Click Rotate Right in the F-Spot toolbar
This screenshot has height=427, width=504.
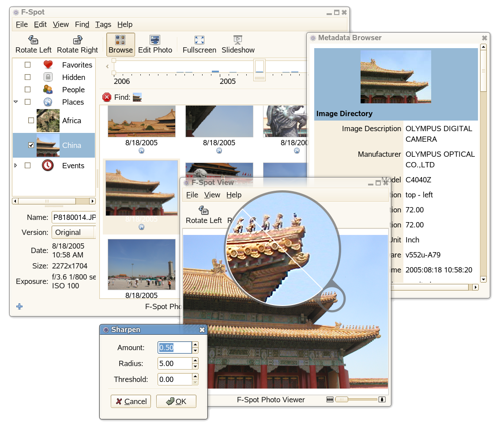click(x=77, y=44)
